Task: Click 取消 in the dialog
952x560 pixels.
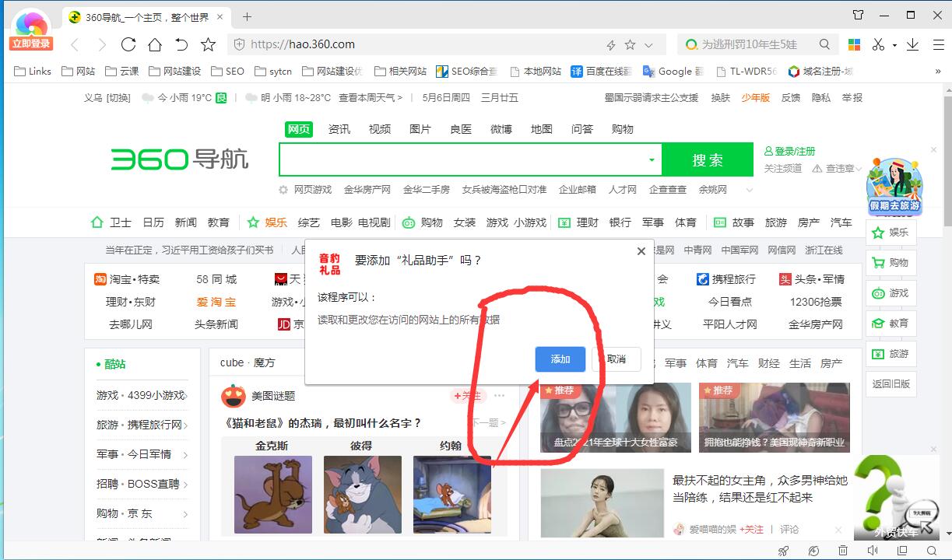Action: (616, 359)
